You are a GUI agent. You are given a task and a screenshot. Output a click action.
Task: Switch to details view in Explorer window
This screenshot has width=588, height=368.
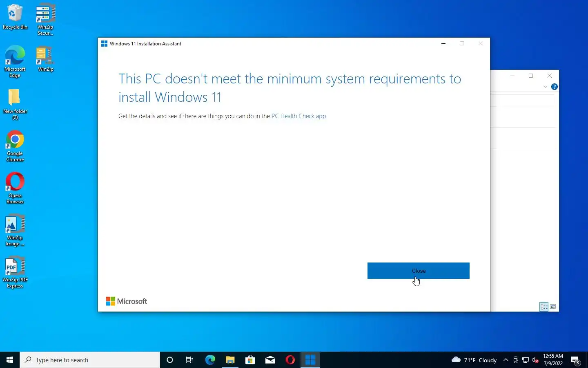[x=544, y=307]
